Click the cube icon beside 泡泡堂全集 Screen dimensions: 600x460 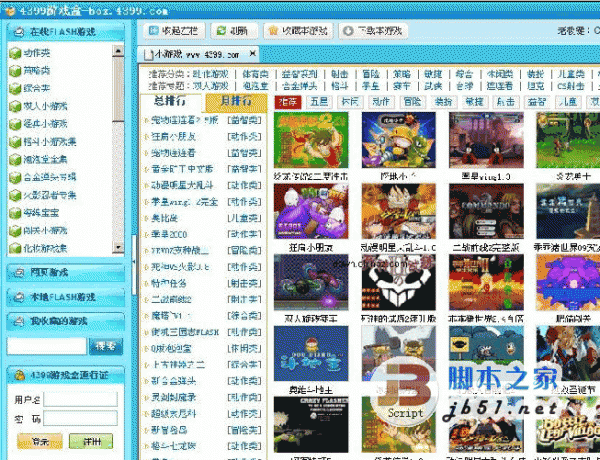pyautogui.click(x=15, y=159)
